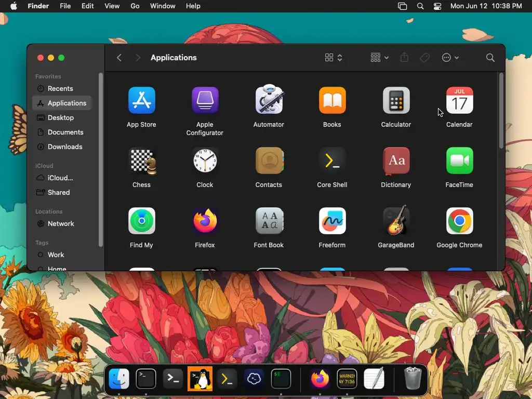Open the icon view switcher dropdown
Screen dimensions: 532x399
tap(334, 58)
